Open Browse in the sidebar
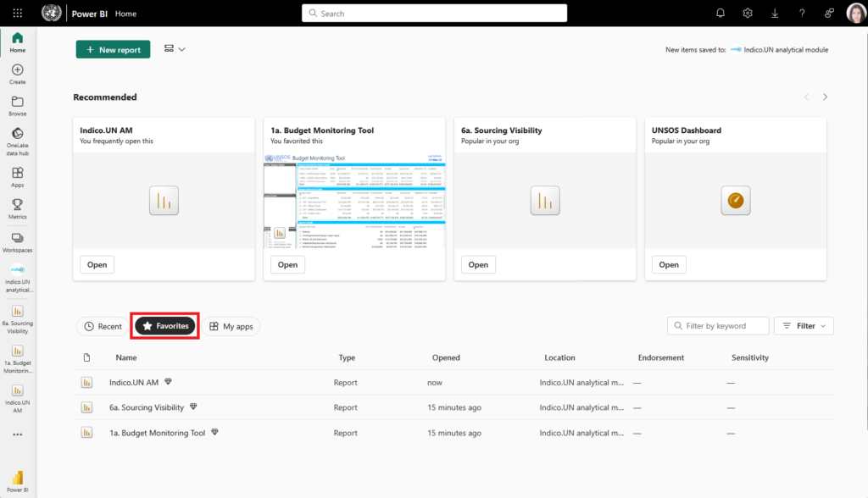This screenshot has width=868, height=498. (x=18, y=106)
